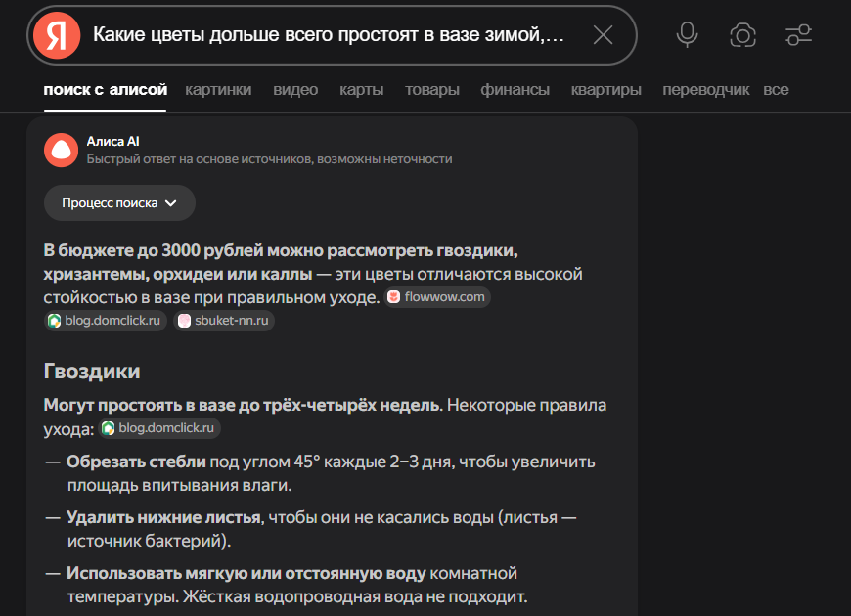851x616 pixels.
Task: Open camera image search
Action: [x=743, y=35]
